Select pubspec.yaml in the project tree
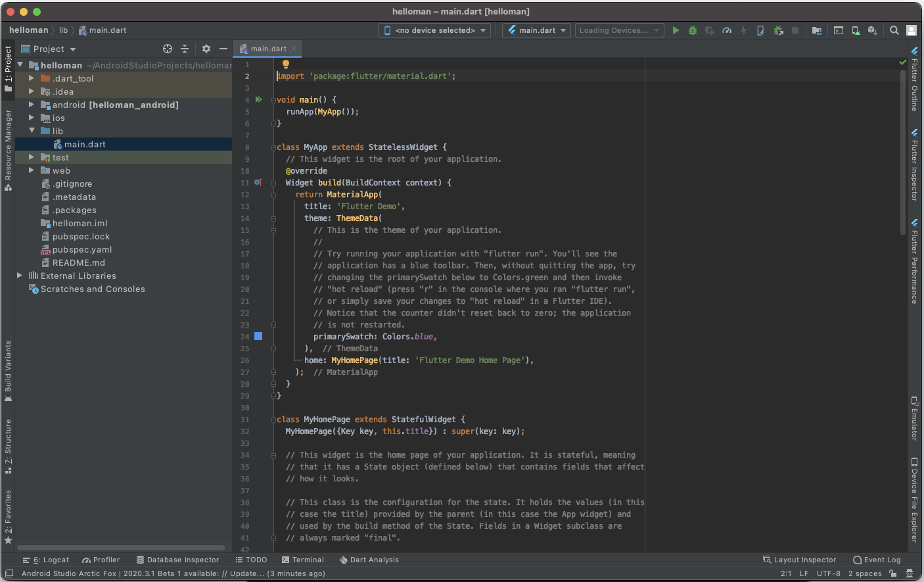This screenshot has width=924, height=582. [82, 249]
